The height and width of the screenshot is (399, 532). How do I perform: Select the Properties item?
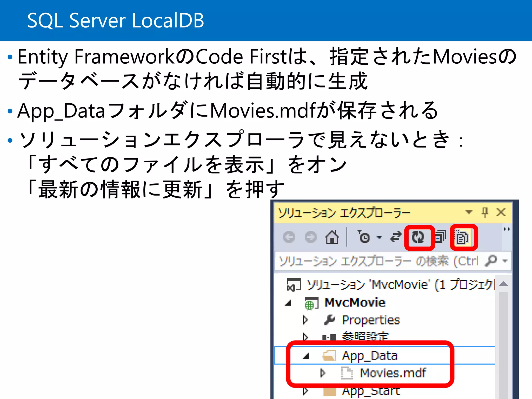point(371,320)
